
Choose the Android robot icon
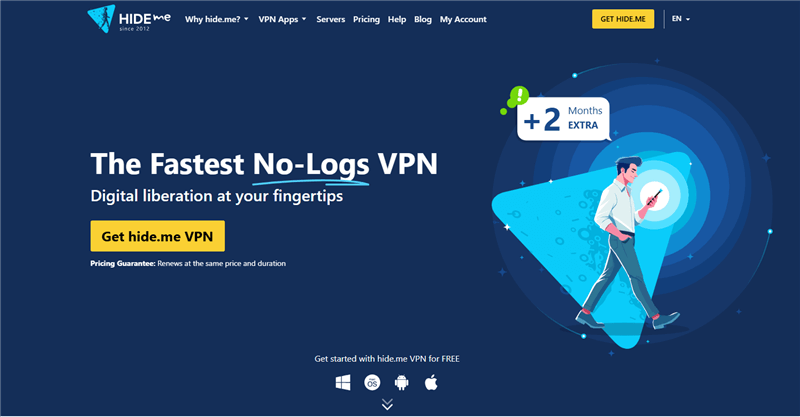pyautogui.click(x=402, y=382)
